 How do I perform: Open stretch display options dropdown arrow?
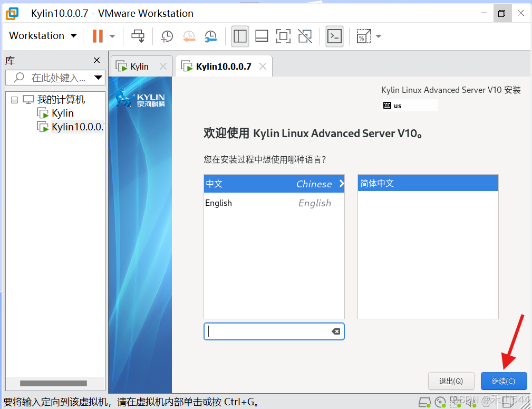pyautogui.click(x=379, y=36)
